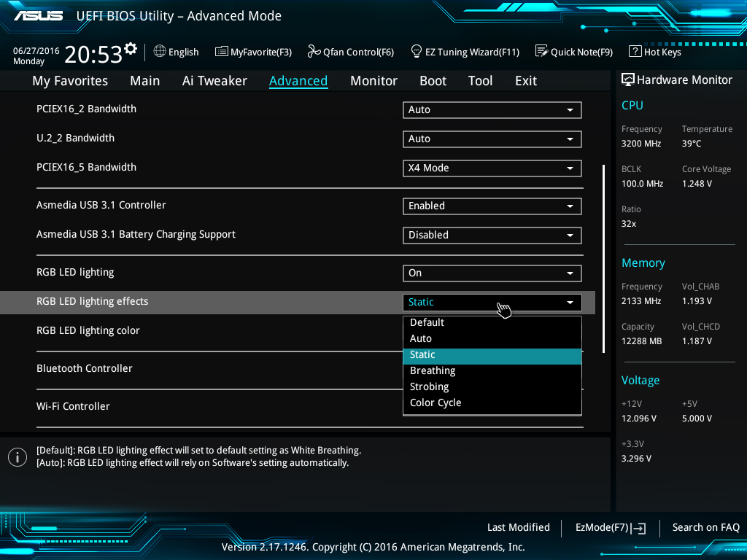Open PCIEX16_2 Bandwidth dropdown
Image resolution: width=747 pixels, height=560 pixels.
click(492, 110)
